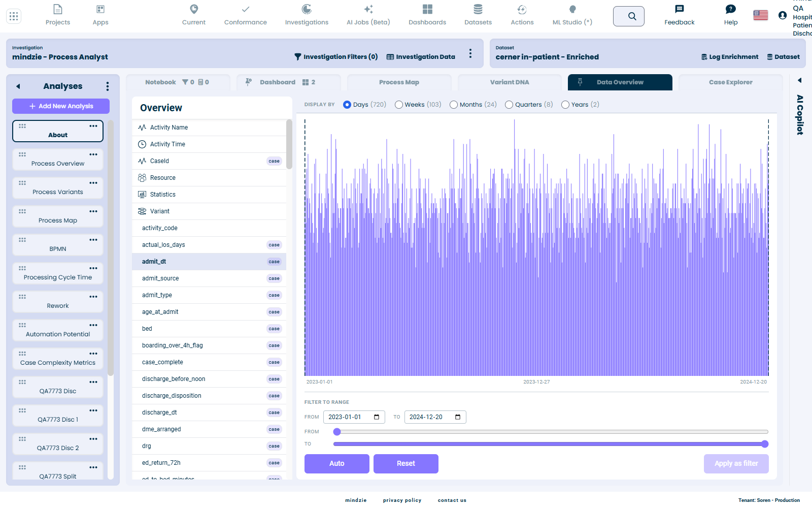Viewport: 812px width, 508px height.
Task: Open the Feedback chat icon
Action: [x=680, y=9]
